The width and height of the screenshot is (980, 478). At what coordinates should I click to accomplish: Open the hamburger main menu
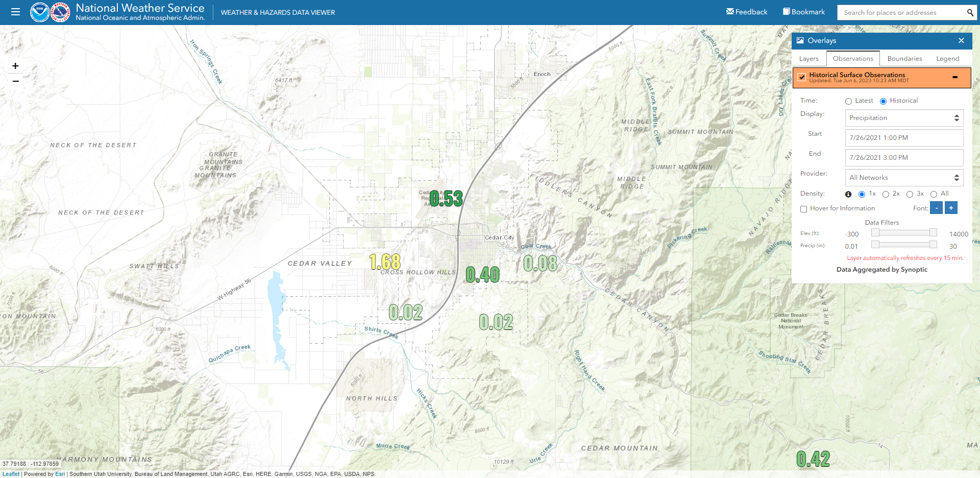[x=15, y=12]
